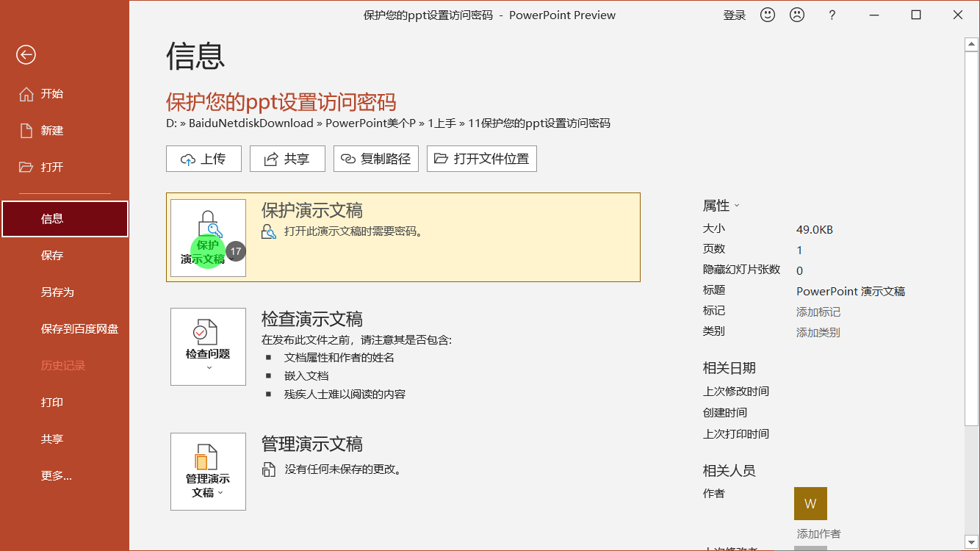
Task: Click the 嵌入文档 list item
Action: (x=306, y=376)
